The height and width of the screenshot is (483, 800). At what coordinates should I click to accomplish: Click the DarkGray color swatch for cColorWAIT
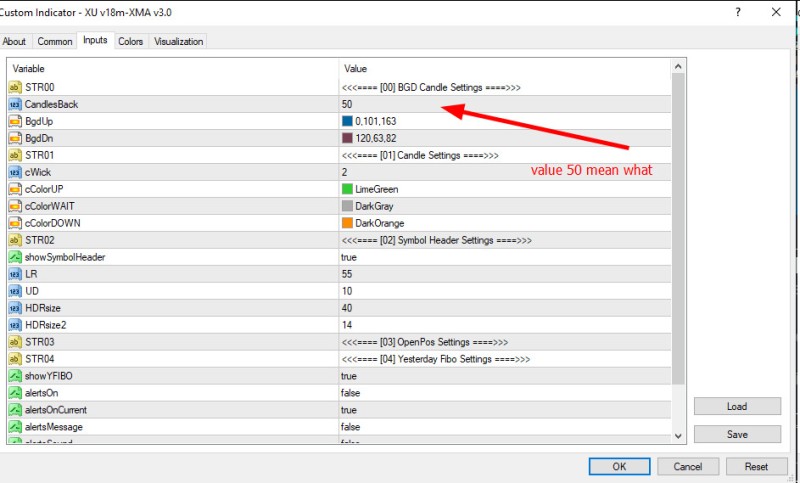(x=347, y=206)
